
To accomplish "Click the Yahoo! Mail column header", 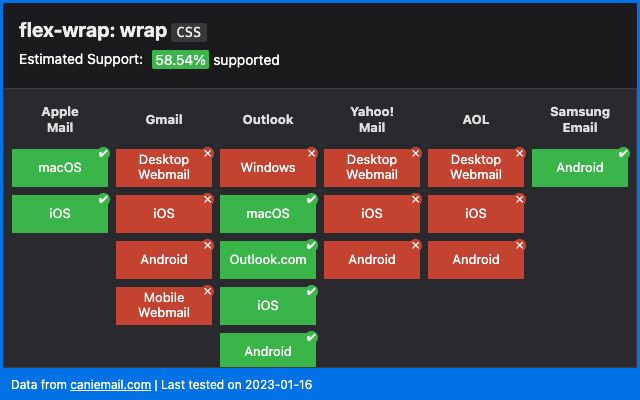I will (371, 119).
